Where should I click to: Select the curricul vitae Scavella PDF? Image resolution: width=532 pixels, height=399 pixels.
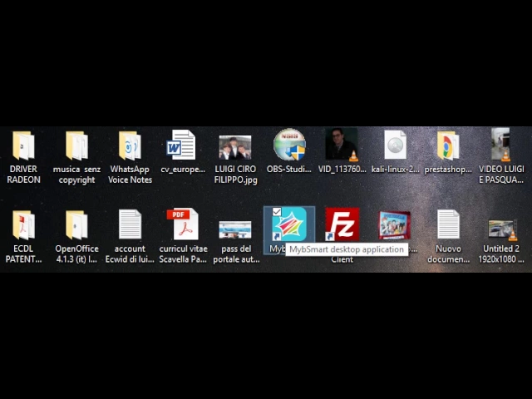tap(183, 224)
